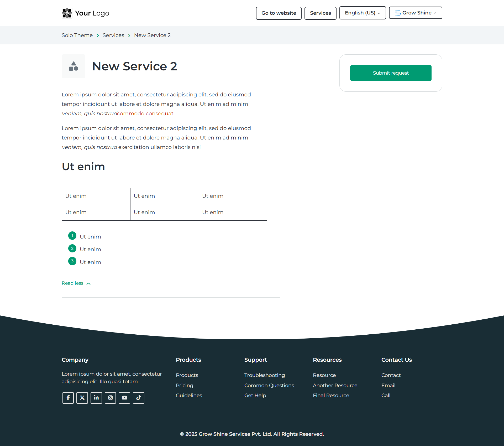Viewport: 504px width, 446px height.
Task: Open the Troubleshooting footer link
Action: click(264, 375)
